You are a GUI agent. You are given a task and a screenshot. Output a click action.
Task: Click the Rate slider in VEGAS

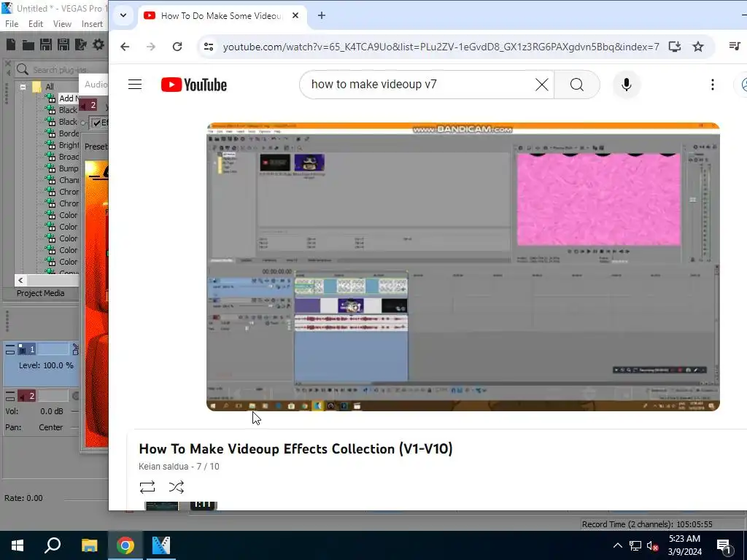click(86, 499)
